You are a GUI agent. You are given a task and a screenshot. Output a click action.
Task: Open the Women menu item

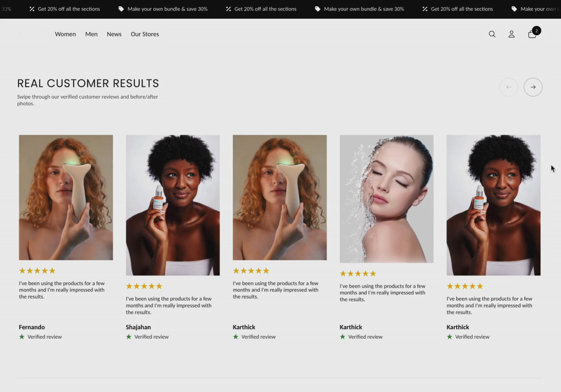[65, 34]
